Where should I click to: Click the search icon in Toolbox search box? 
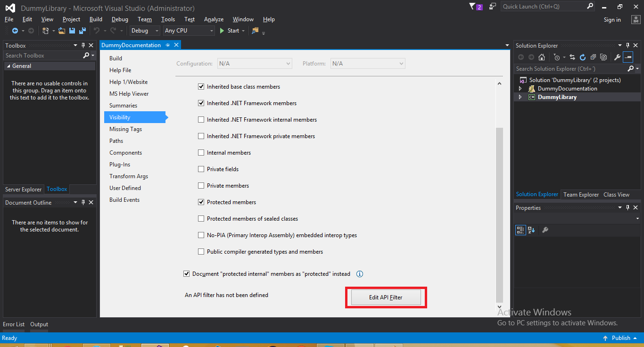[x=86, y=56]
